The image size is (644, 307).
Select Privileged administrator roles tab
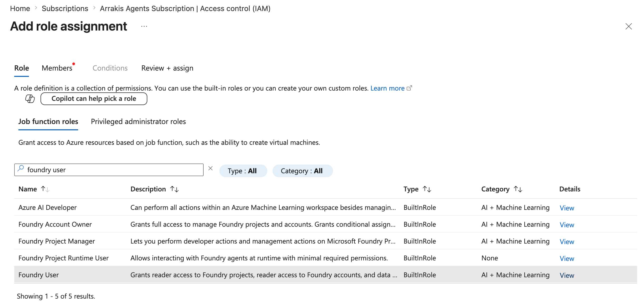click(138, 122)
